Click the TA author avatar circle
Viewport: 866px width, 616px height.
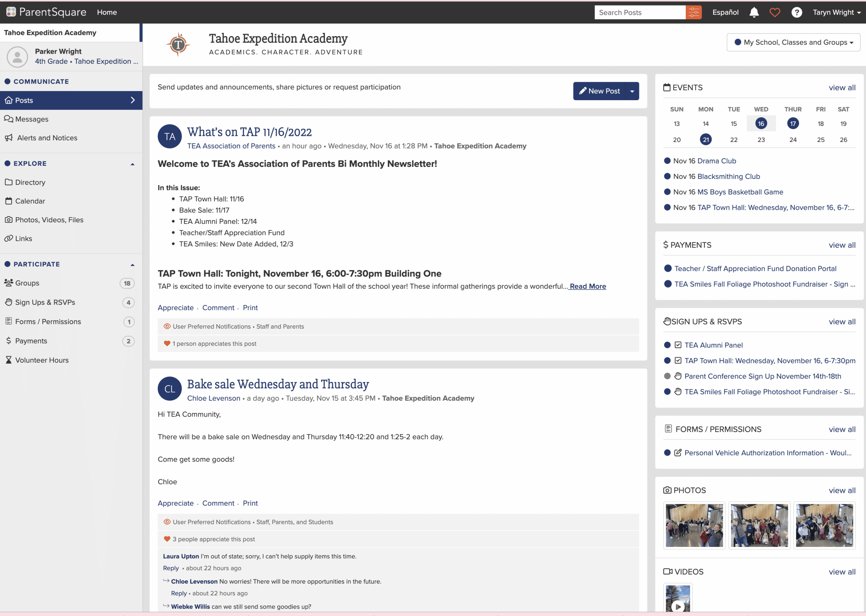pos(169,137)
